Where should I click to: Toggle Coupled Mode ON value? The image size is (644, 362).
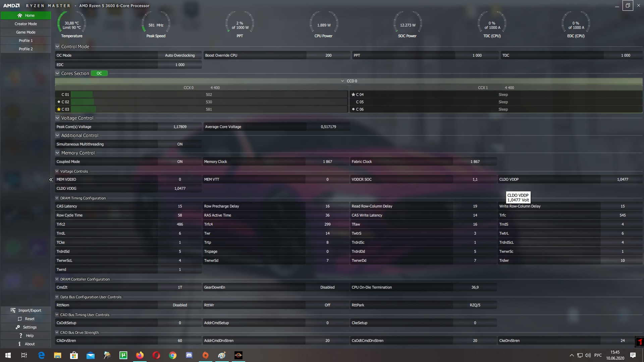point(180,162)
